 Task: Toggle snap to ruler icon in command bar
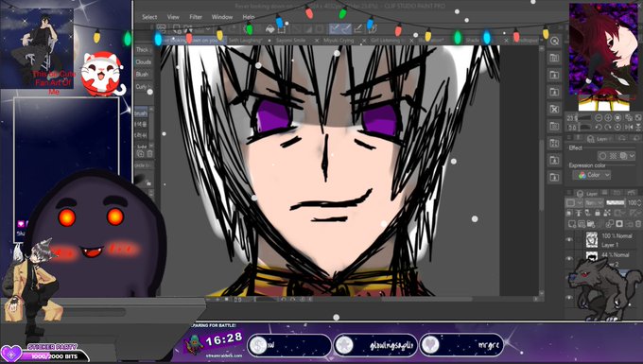point(334,28)
